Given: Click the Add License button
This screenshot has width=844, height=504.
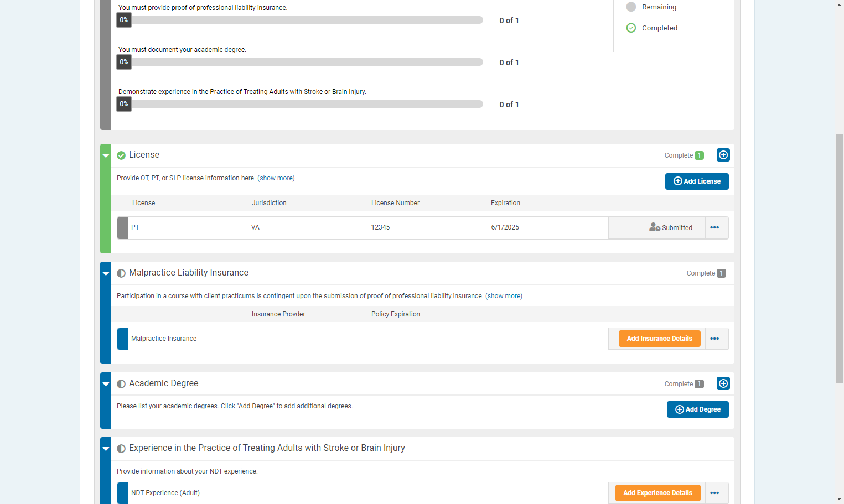Looking at the screenshot, I should tap(697, 181).
